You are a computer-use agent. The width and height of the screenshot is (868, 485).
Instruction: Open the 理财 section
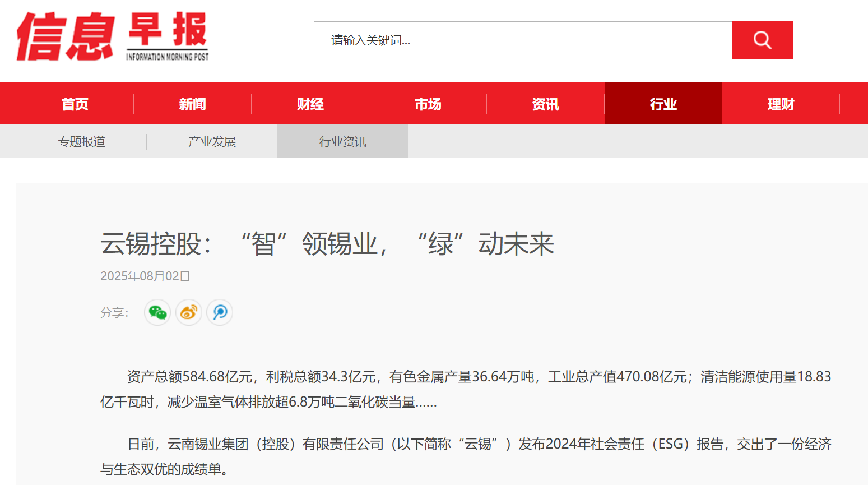click(781, 104)
